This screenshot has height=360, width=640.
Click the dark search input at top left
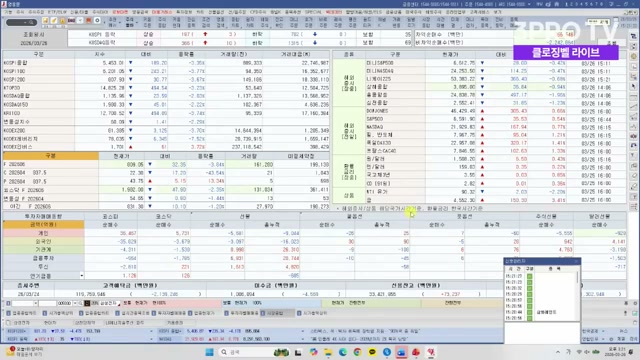tap(21, 22)
